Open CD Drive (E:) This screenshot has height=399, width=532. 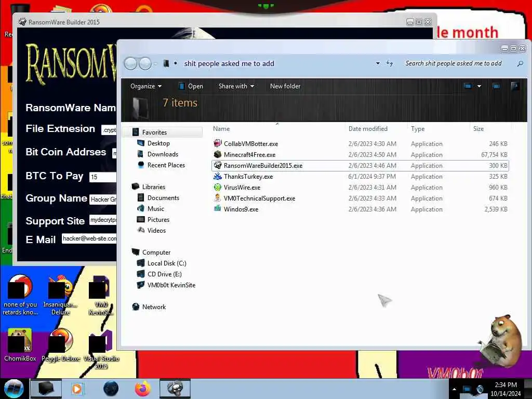pyautogui.click(x=164, y=274)
